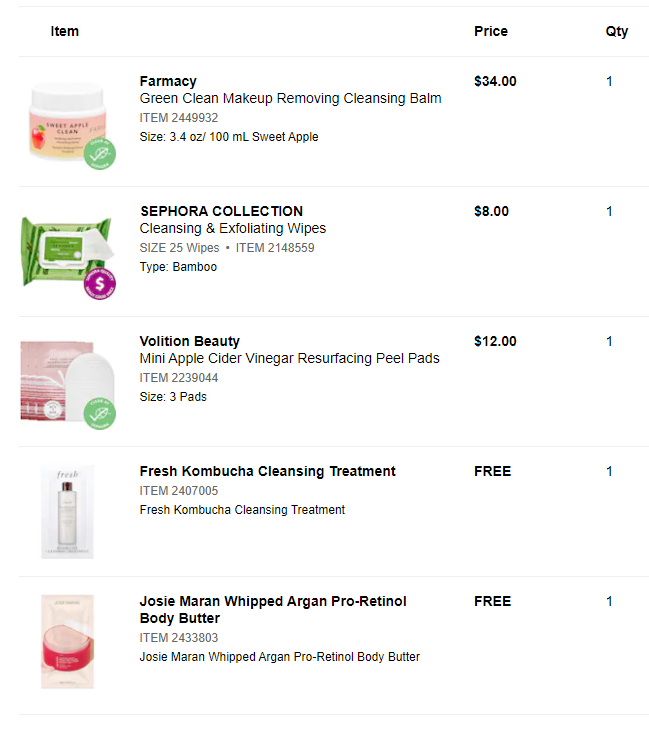
Task: Open the Josie Maran Body Butter image
Action: point(68,641)
